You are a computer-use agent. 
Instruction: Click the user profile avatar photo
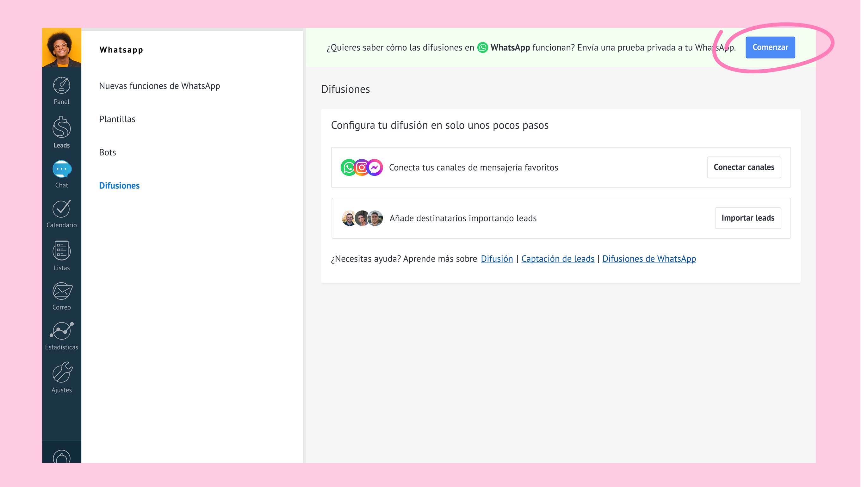coord(61,47)
